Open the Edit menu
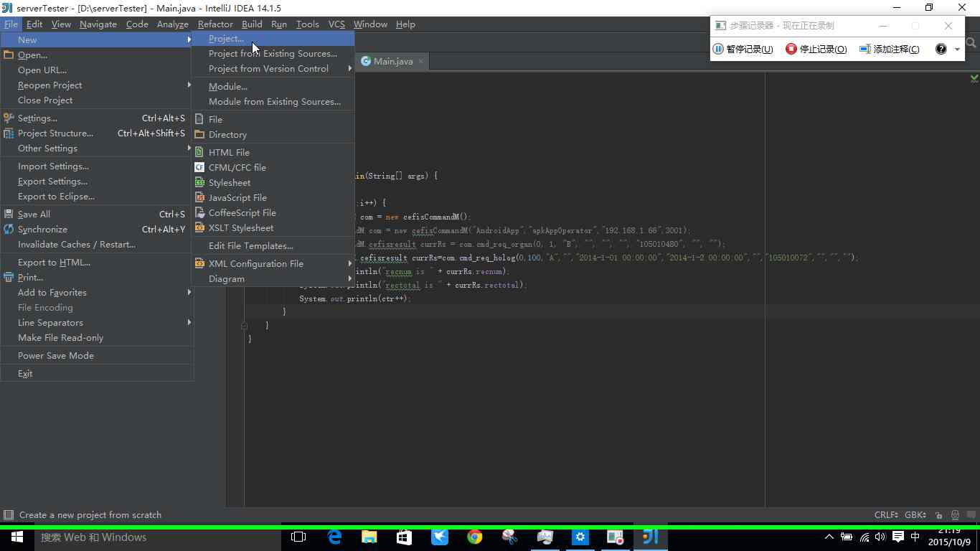 34,24
